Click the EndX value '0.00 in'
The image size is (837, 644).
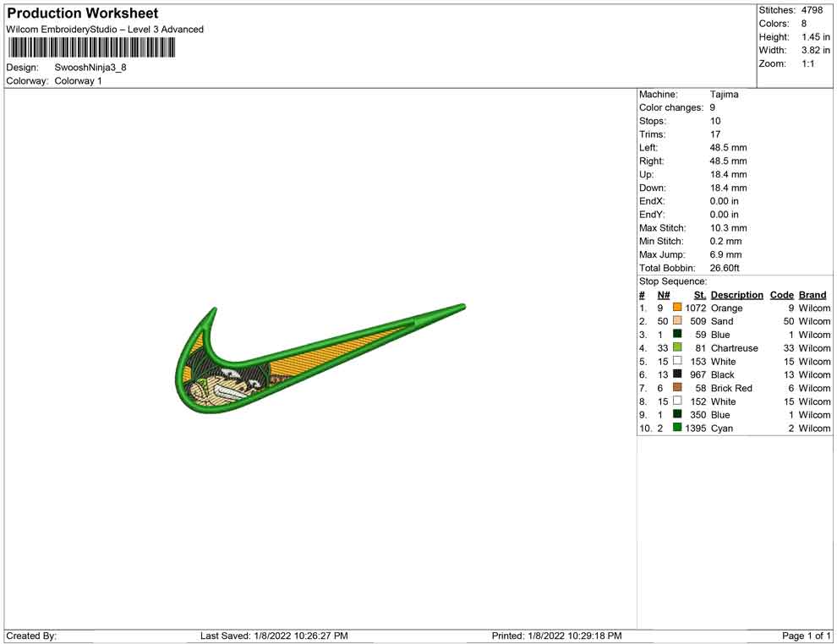pos(725,201)
